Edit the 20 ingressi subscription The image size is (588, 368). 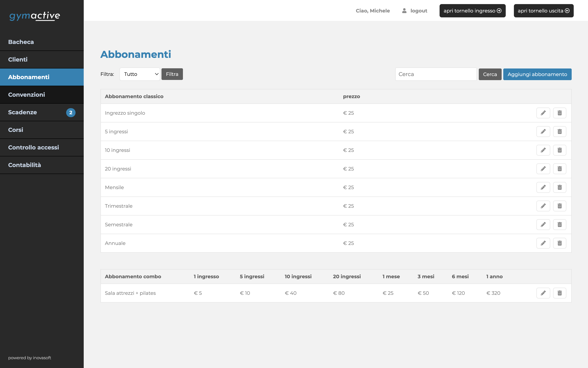pyautogui.click(x=543, y=169)
